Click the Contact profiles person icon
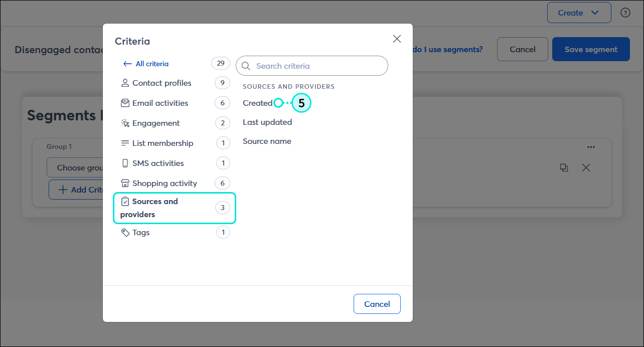 [125, 83]
